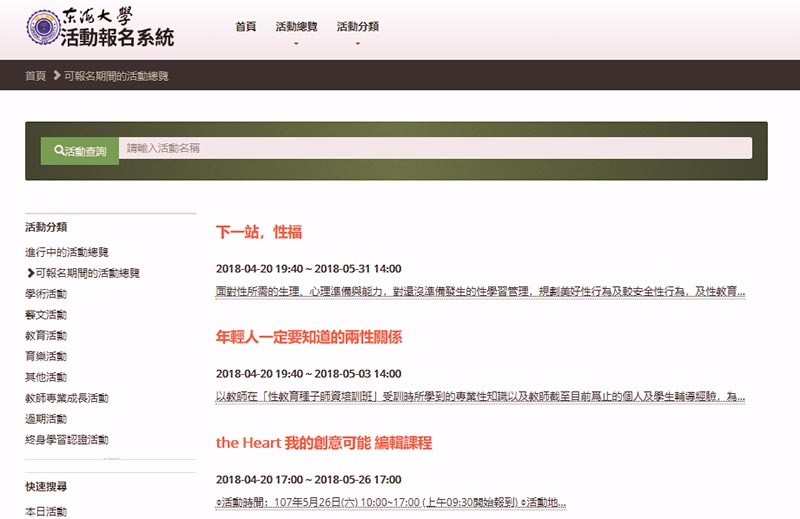800x519 pixels.
Task: Expand the 活動總覽 dropdown menu
Action: point(296,27)
